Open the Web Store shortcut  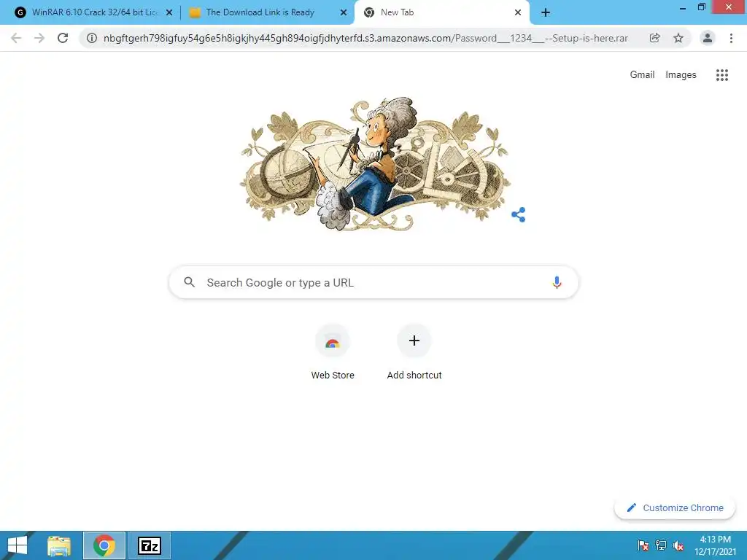tap(333, 351)
